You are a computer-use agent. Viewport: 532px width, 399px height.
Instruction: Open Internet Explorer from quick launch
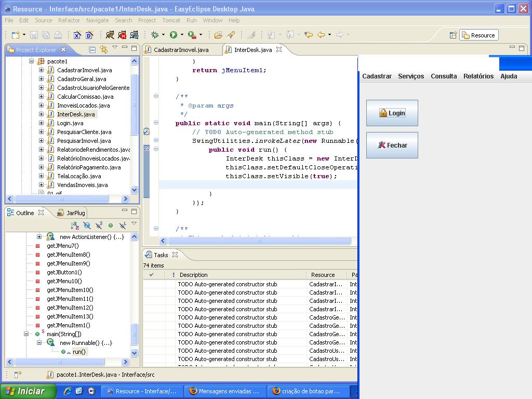[68, 391]
